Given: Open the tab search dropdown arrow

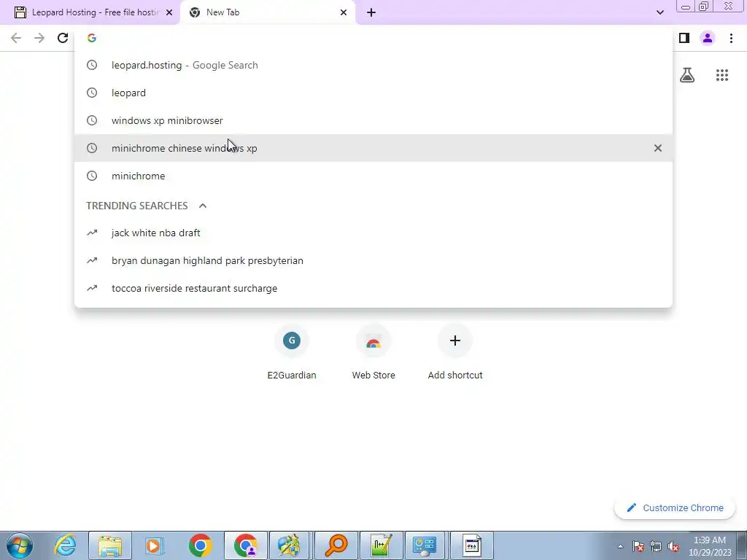Looking at the screenshot, I should [659, 12].
